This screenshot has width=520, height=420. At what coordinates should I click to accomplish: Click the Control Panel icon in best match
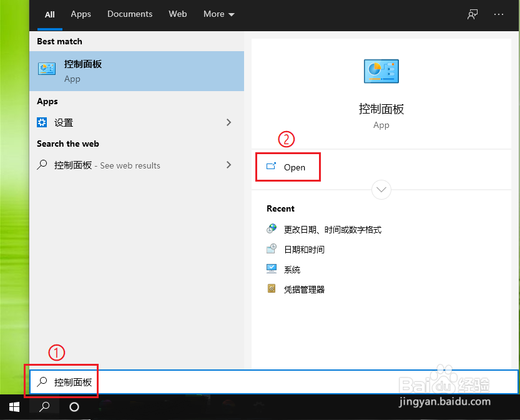coord(47,69)
